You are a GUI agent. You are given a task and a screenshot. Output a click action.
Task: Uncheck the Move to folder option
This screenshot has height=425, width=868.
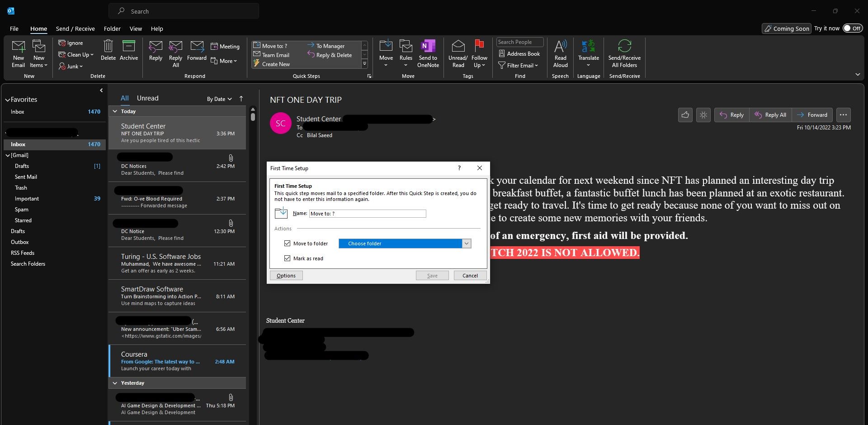click(288, 243)
